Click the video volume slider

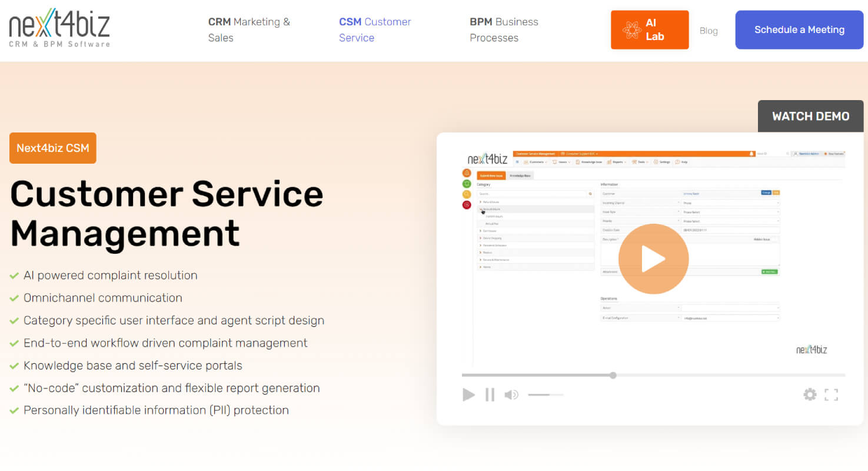[546, 394]
